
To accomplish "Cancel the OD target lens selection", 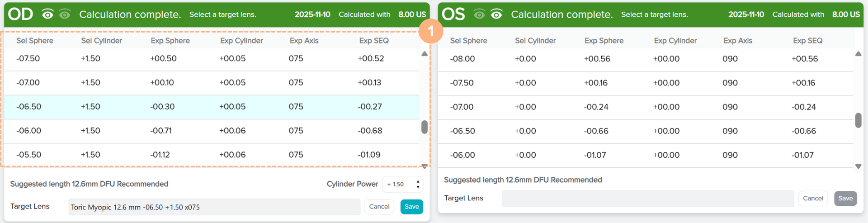I will tap(379, 207).
